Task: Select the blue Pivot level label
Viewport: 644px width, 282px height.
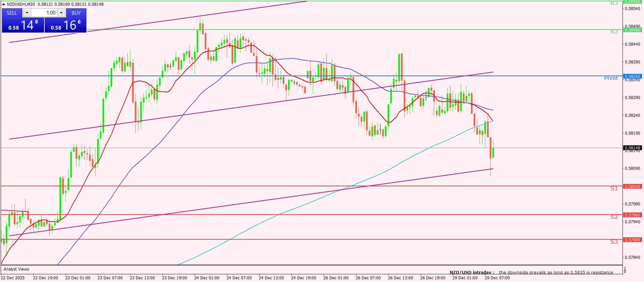Action: (611, 78)
